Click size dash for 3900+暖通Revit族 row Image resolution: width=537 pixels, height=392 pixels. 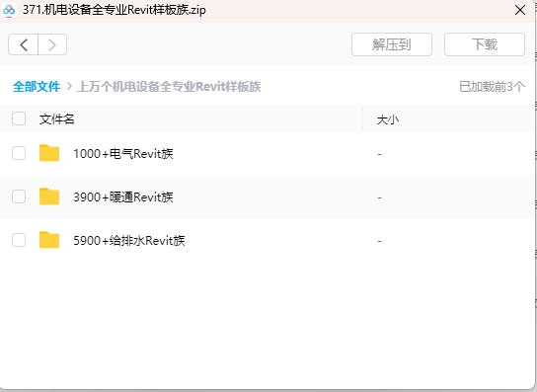379,197
